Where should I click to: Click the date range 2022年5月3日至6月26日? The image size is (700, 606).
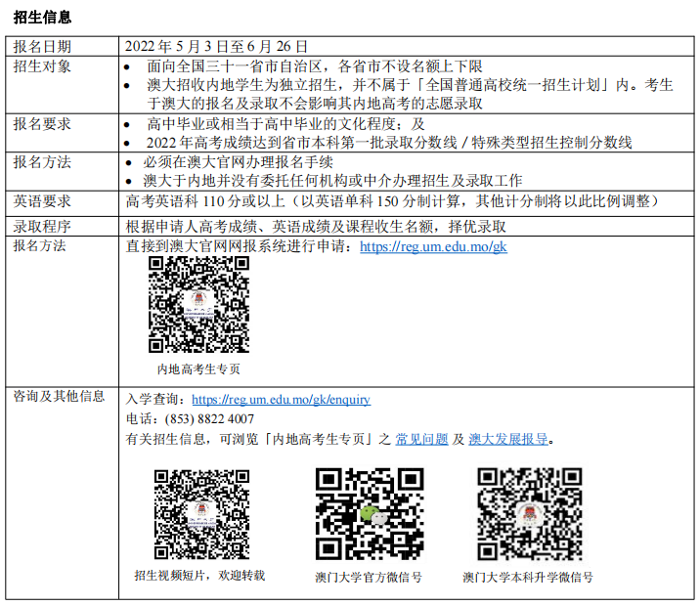pyautogui.click(x=217, y=47)
